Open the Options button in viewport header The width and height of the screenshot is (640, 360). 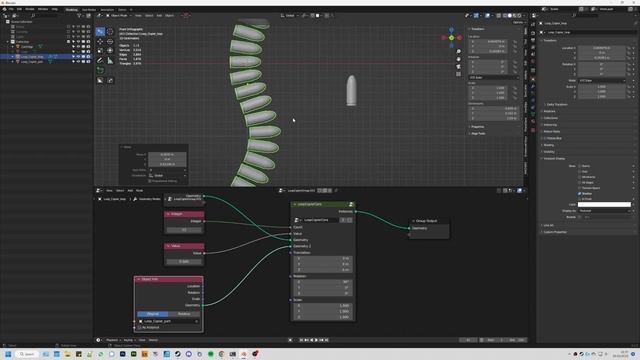(x=518, y=22)
